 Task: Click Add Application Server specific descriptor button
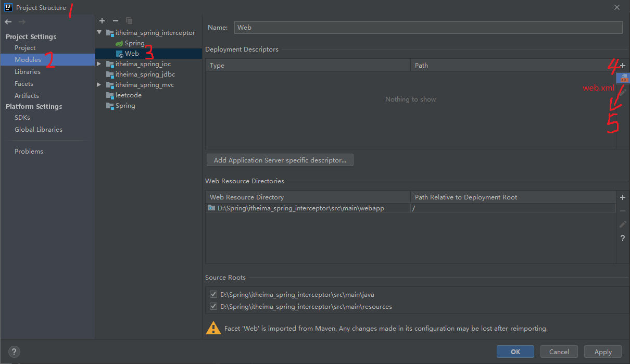280,160
